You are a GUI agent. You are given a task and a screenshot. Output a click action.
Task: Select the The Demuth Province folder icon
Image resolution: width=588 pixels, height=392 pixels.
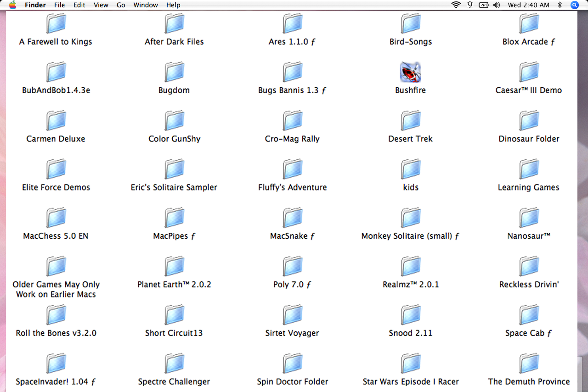click(529, 364)
